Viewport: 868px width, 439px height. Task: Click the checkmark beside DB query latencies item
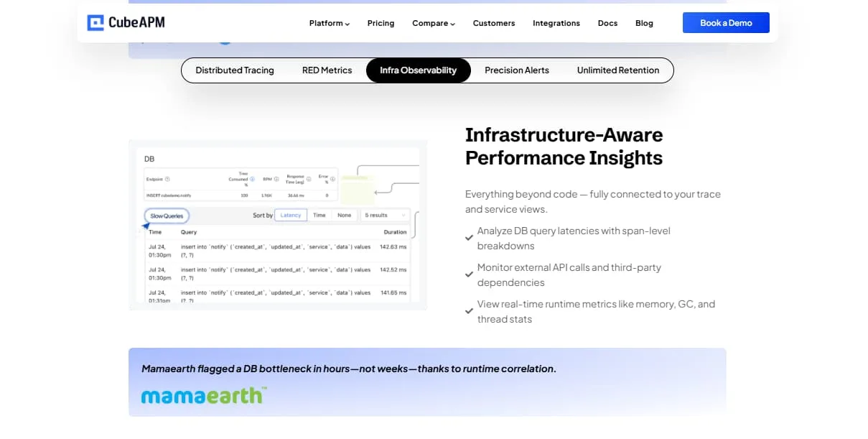tap(470, 236)
